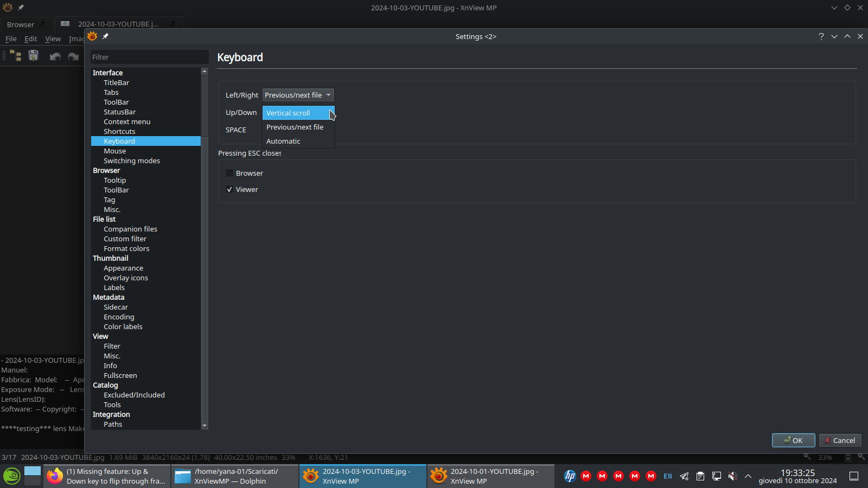Click the pin icon in Settings title bar
This screenshot has height=488, width=868.
105,36
